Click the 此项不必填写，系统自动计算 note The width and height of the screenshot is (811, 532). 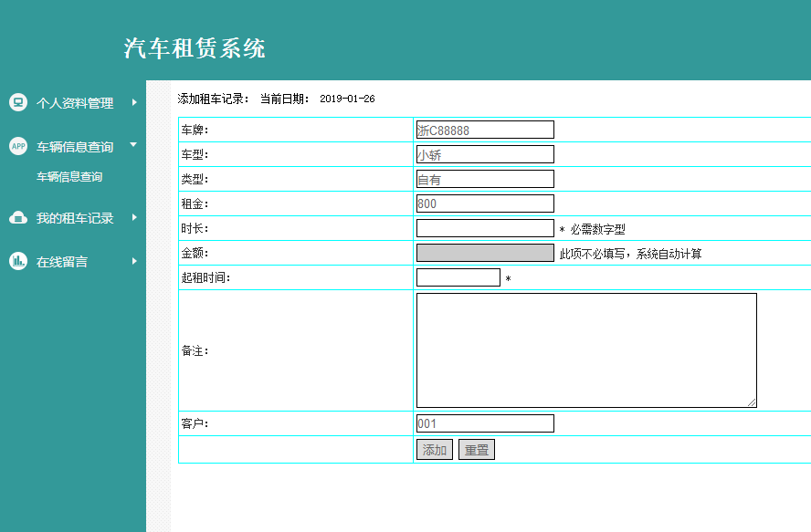click(630, 254)
